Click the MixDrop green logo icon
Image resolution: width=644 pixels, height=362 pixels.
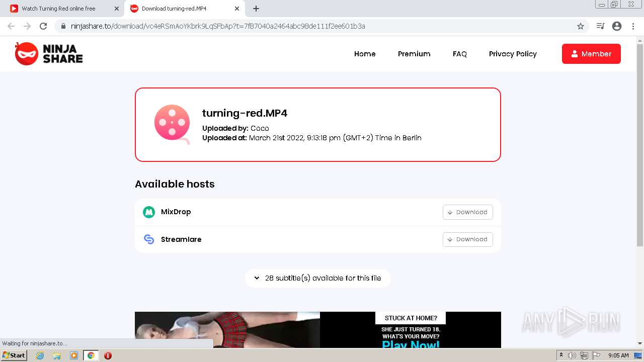point(149,212)
